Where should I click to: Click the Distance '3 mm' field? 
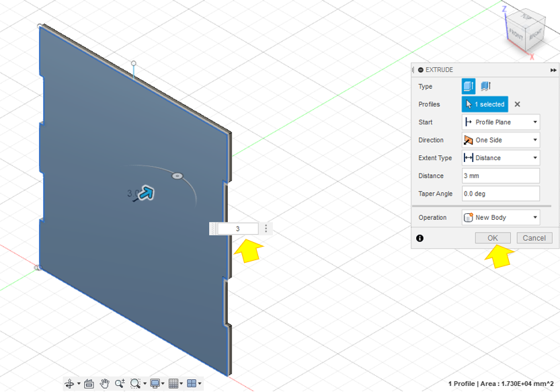tap(501, 175)
